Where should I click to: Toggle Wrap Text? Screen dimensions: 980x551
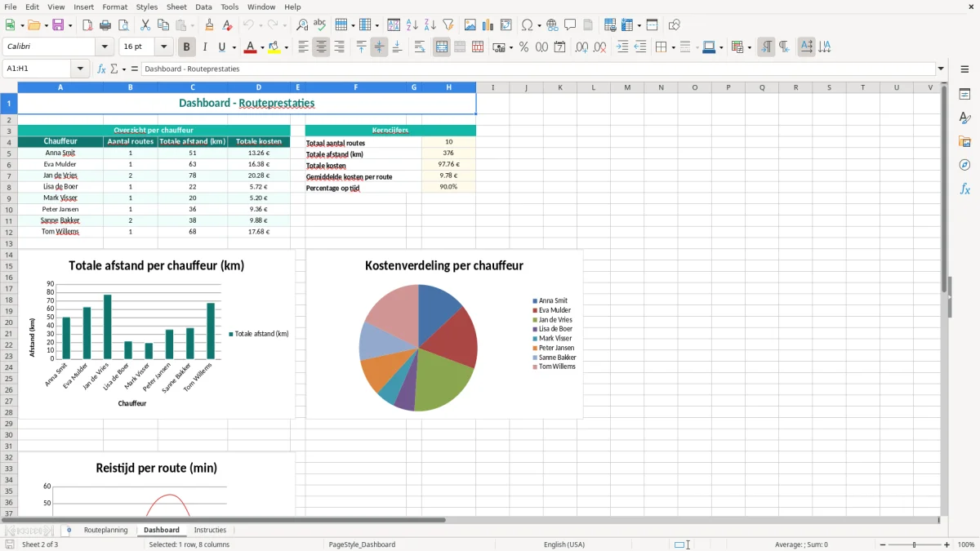click(x=420, y=47)
